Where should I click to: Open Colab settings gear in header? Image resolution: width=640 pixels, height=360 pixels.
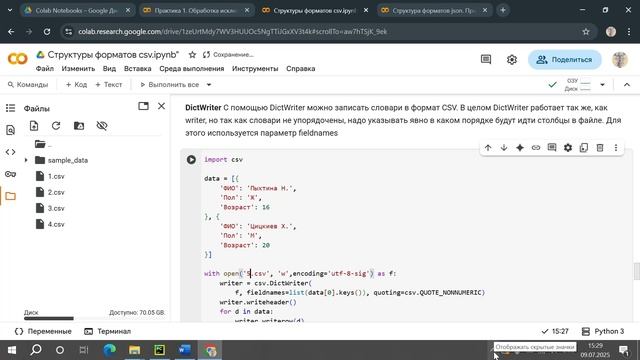point(511,60)
